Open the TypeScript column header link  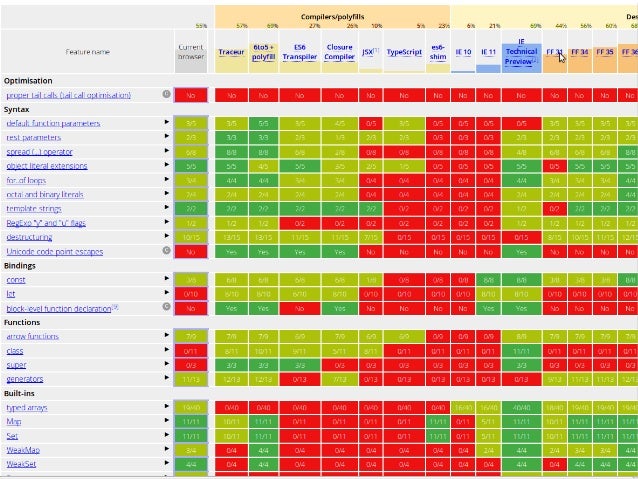click(x=404, y=52)
